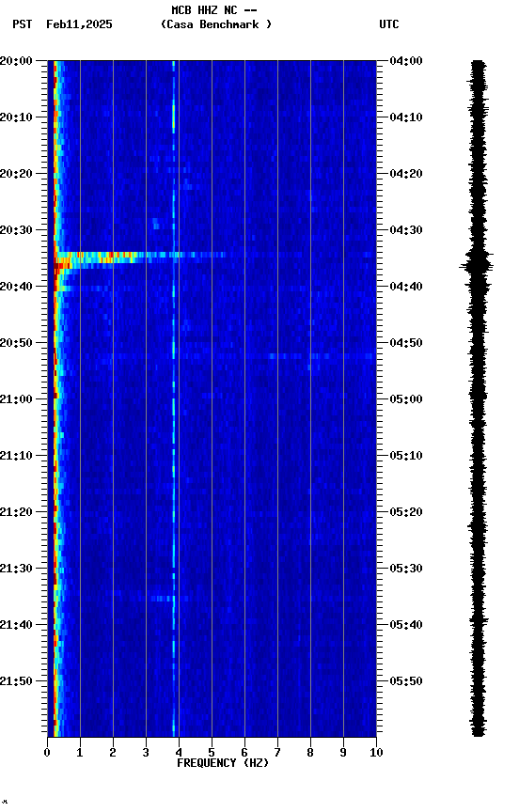519x812 pixels.
Task: Click the "3" frequency axis label
Action: 146,754
